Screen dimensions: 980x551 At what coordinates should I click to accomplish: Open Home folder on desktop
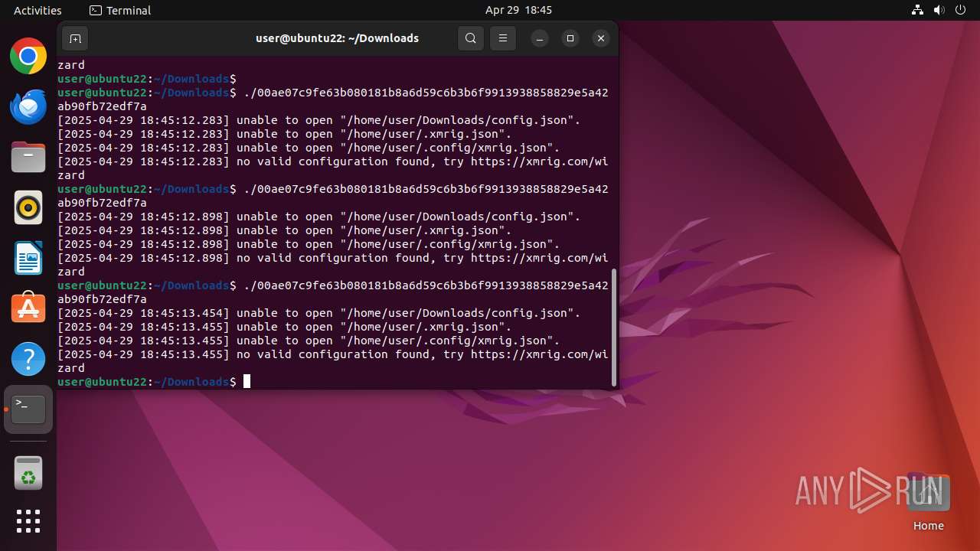click(928, 504)
